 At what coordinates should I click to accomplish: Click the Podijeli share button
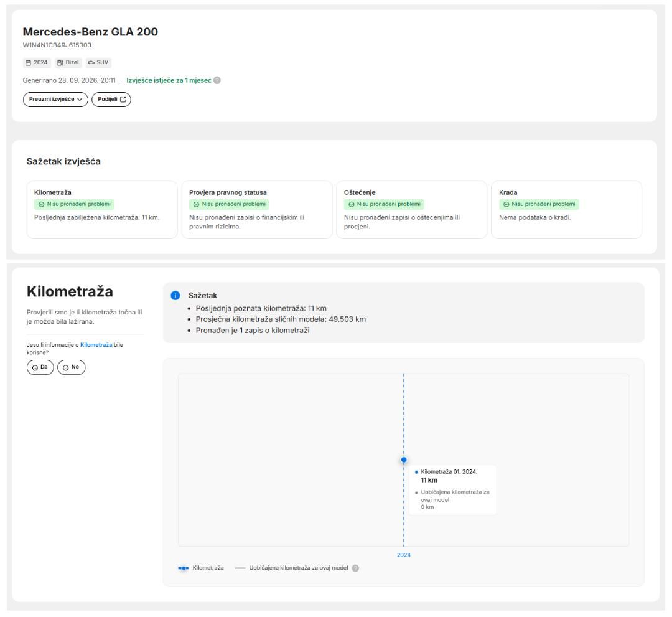click(x=111, y=100)
